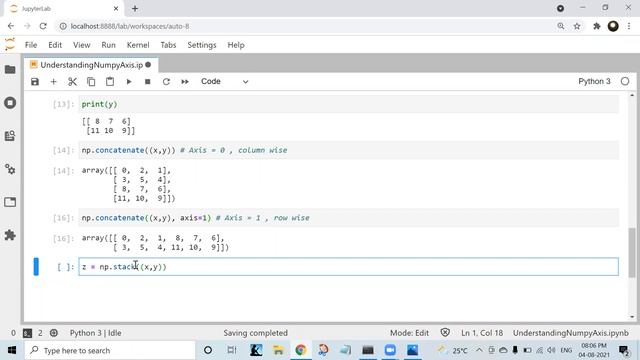The width and height of the screenshot is (640, 360).
Task: Open the Help menu
Action: (x=236, y=45)
